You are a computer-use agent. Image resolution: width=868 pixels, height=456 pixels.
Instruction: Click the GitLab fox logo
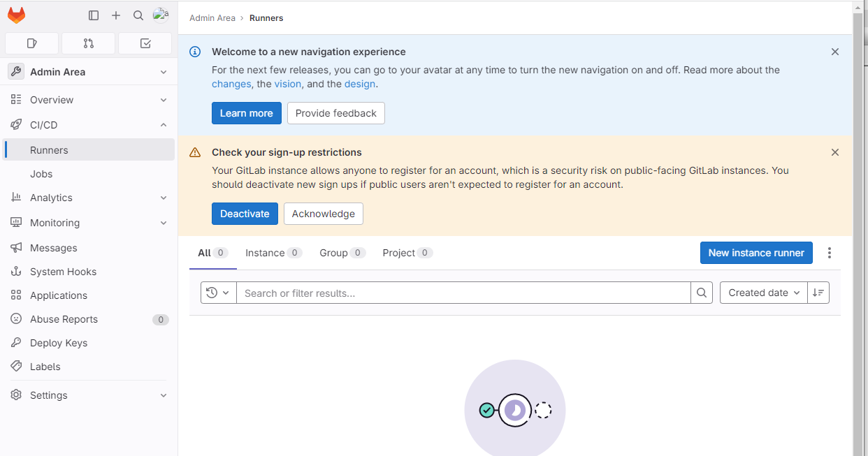click(16, 15)
